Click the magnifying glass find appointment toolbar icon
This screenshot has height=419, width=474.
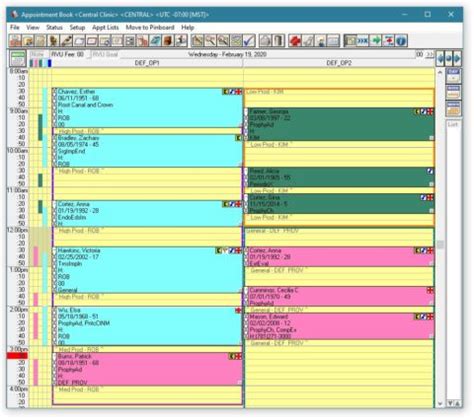210,41
